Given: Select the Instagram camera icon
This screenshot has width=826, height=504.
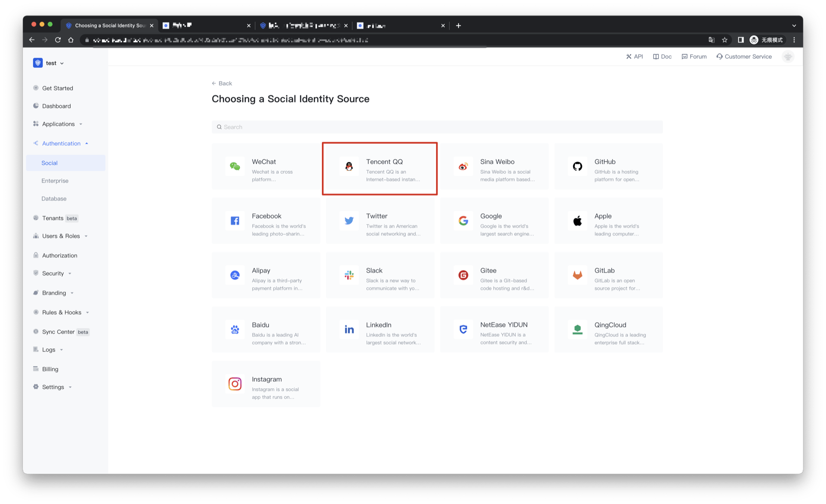Looking at the screenshot, I should click(x=235, y=384).
